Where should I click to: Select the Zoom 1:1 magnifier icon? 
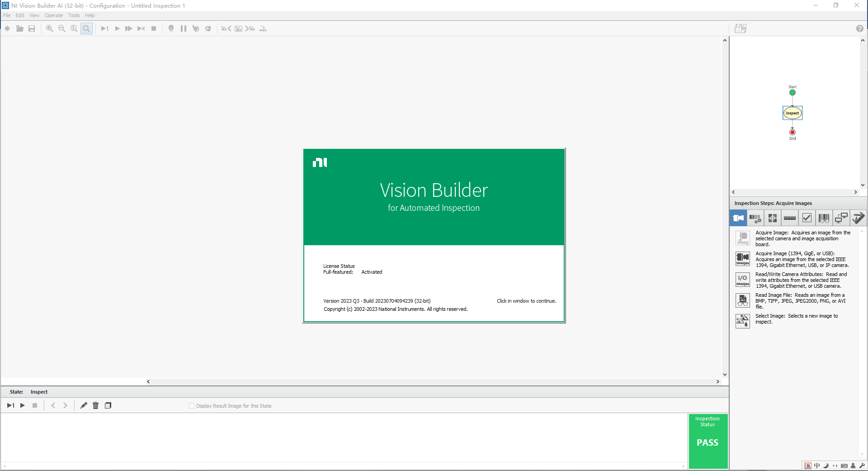tap(74, 29)
